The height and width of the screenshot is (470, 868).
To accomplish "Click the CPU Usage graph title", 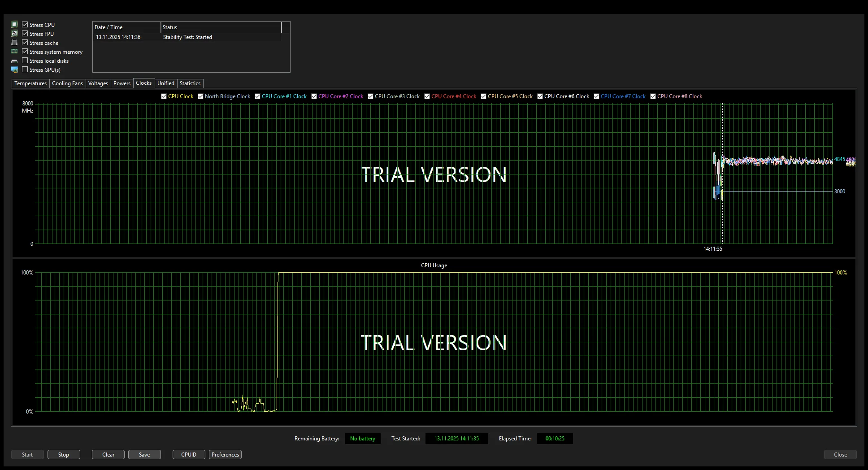I will click(x=434, y=265).
